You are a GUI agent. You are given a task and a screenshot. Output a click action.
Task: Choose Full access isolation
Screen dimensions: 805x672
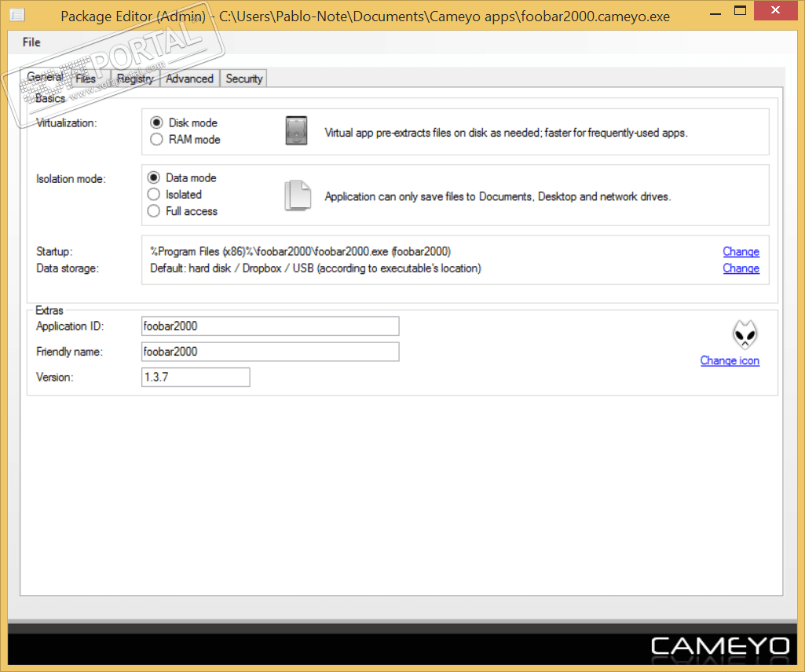point(182,211)
